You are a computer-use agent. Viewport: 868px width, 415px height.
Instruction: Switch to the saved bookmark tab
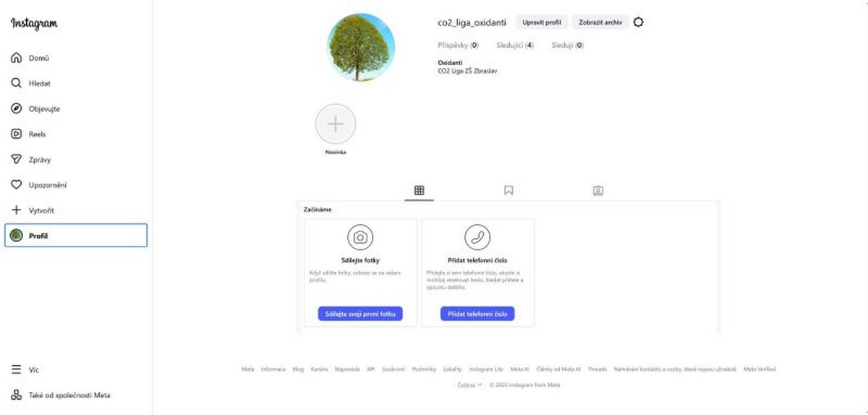tap(509, 191)
